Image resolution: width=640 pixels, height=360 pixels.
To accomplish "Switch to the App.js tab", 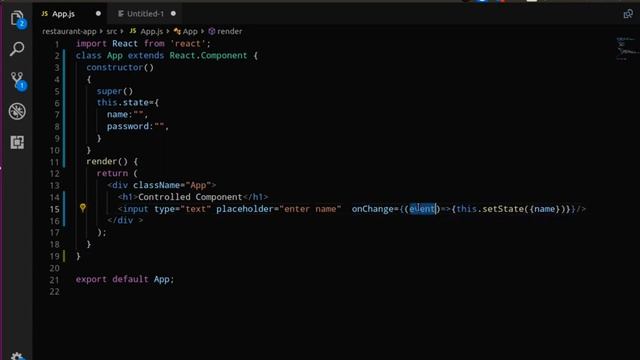I will click(63, 14).
